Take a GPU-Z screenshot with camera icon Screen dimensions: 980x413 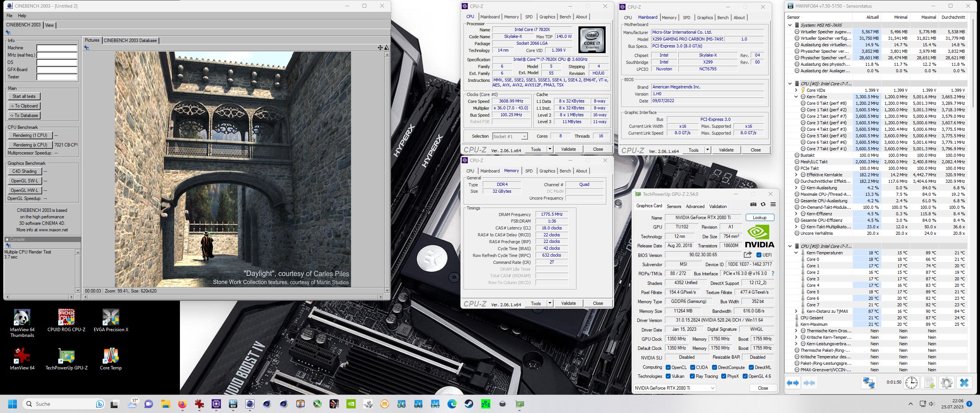tap(753, 204)
